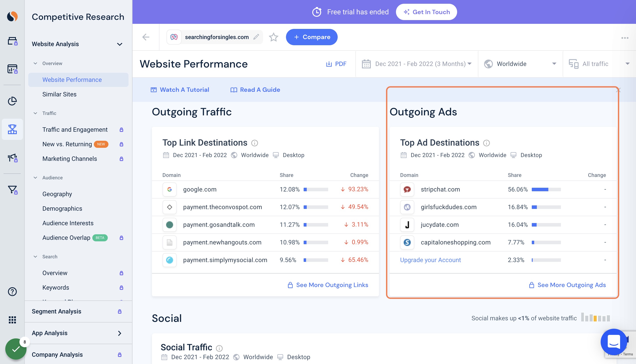The height and width of the screenshot is (364, 636).
Task: Open the help question mark icon
Action: coord(12,291)
